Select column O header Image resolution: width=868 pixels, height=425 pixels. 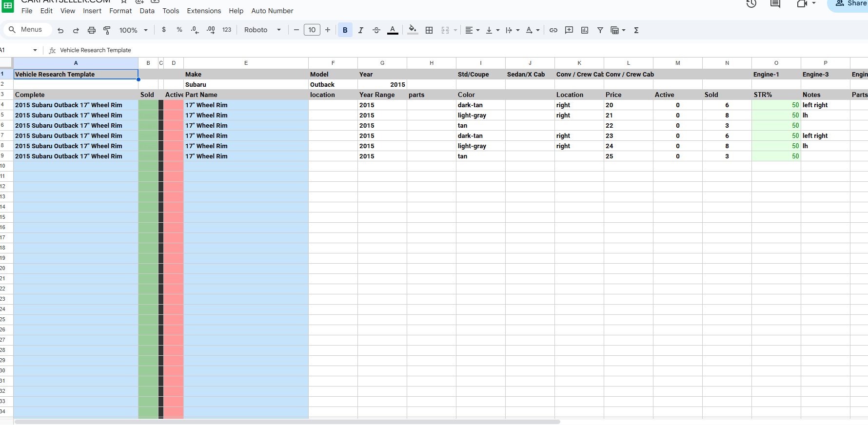776,63
